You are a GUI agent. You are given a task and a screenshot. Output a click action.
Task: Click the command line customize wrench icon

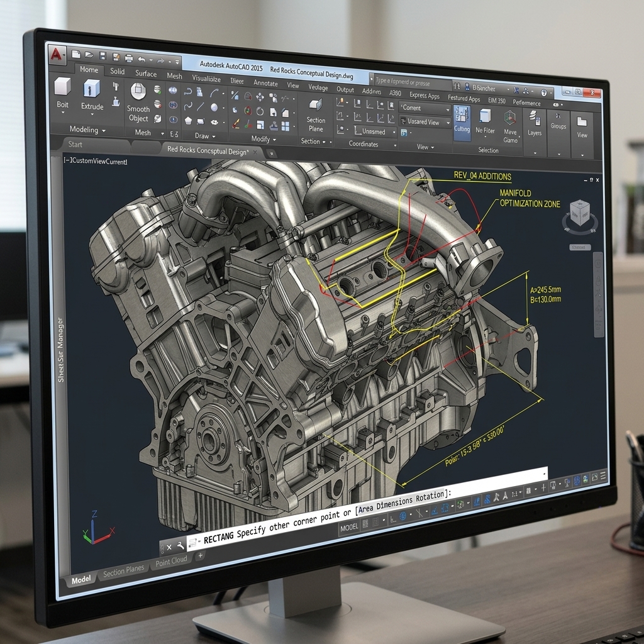pyautogui.click(x=180, y=546)
